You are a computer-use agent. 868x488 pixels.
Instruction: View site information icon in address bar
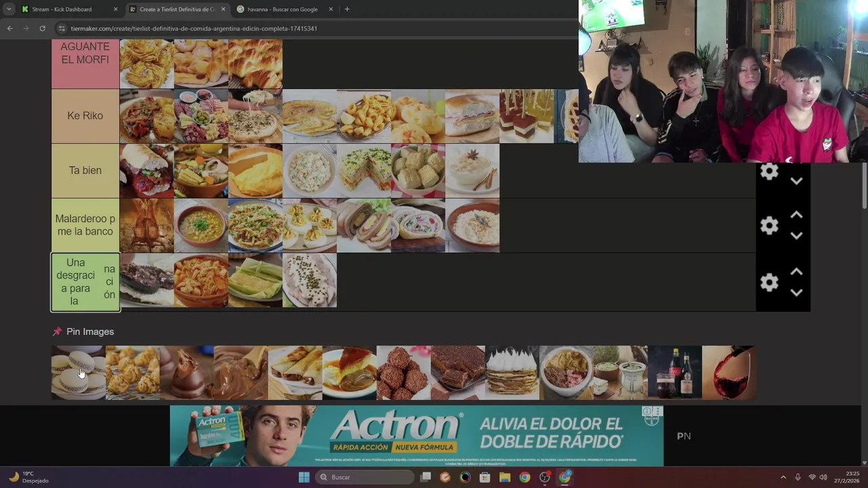[x=62, y=28]
